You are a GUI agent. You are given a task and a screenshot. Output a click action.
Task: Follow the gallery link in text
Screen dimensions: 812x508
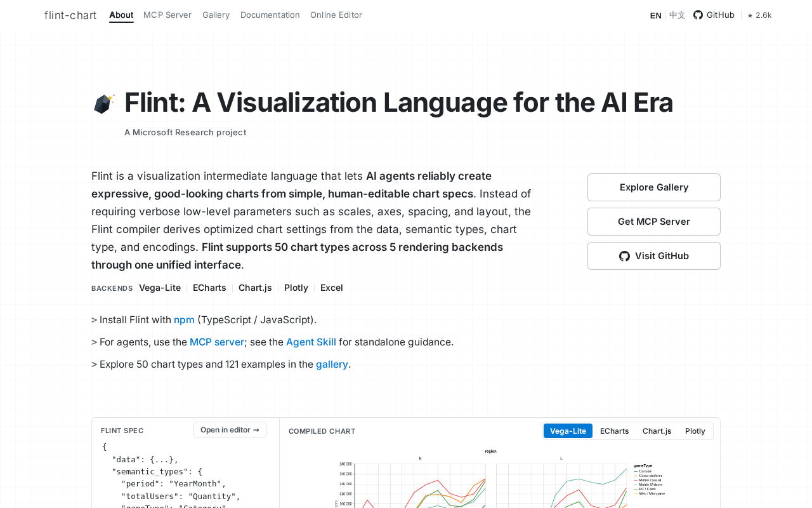click(332, 364)
